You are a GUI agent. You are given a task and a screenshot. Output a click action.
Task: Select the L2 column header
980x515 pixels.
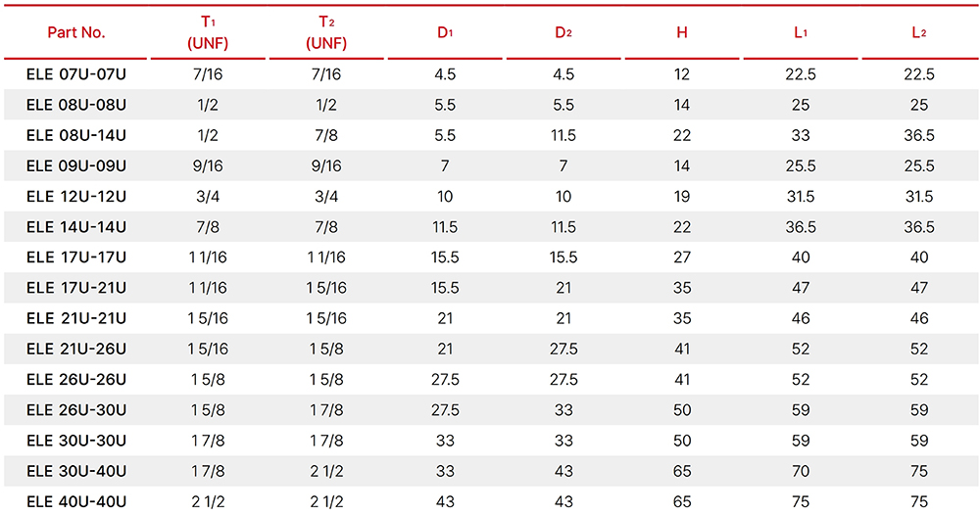click(919, 32)
